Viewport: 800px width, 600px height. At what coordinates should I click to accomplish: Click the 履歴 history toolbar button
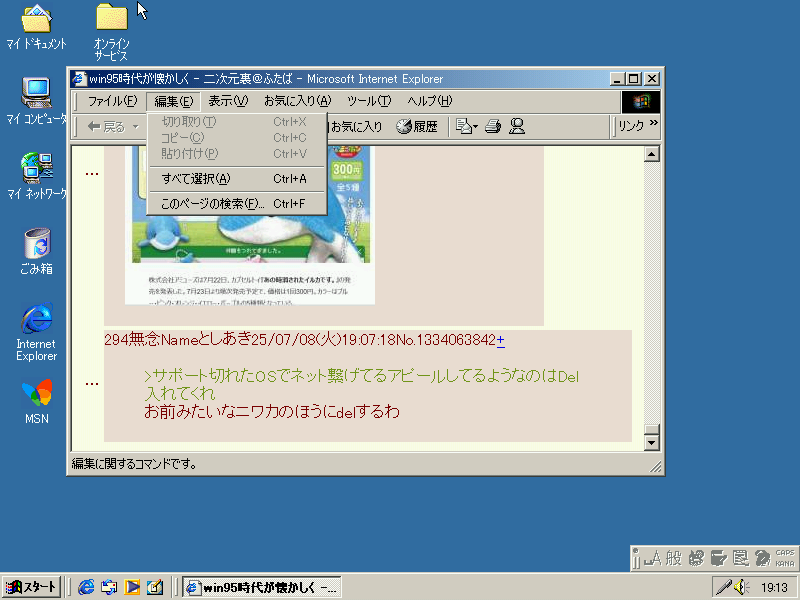click(417, 127)
